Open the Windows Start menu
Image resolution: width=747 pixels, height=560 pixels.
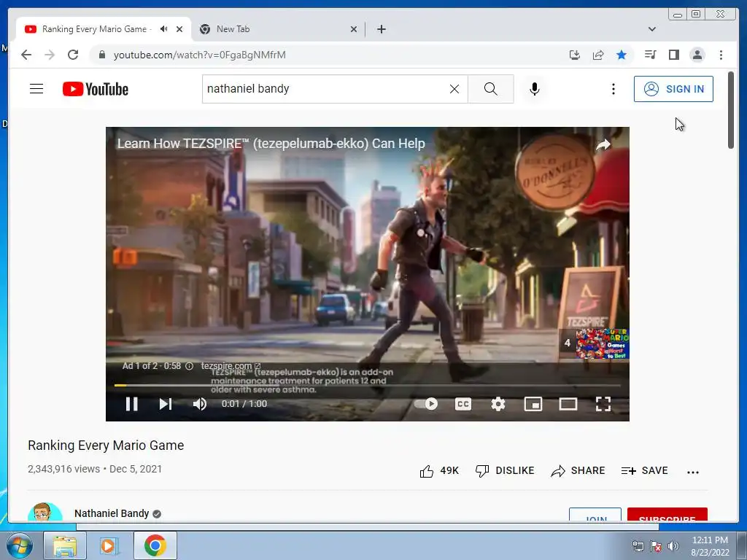tap(18, 545)
